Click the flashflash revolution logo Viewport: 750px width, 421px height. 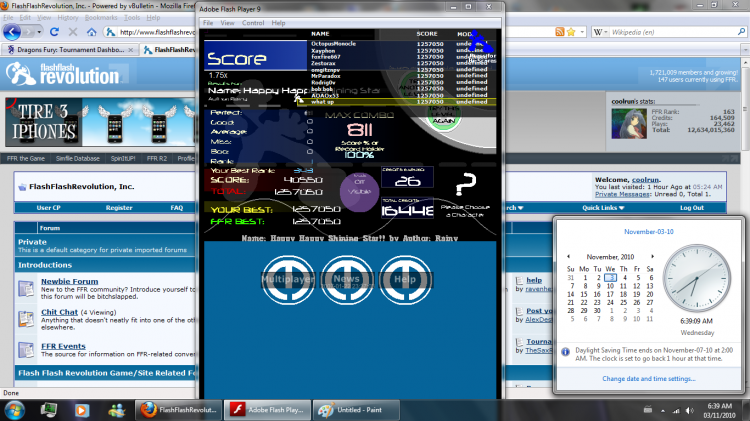63,74
